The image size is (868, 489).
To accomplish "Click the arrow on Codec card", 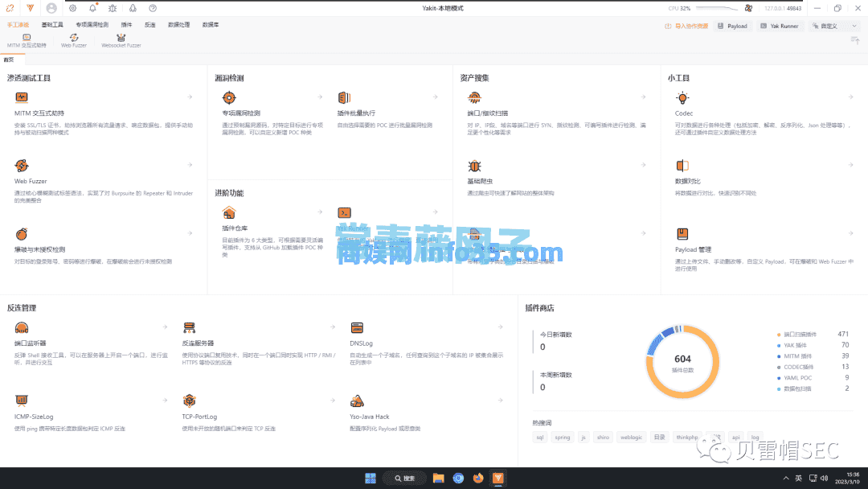I will [851, 97].
